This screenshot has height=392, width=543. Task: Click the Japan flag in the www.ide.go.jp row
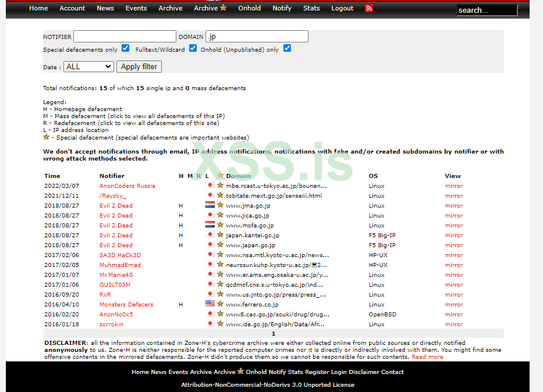tap(210, 323)
